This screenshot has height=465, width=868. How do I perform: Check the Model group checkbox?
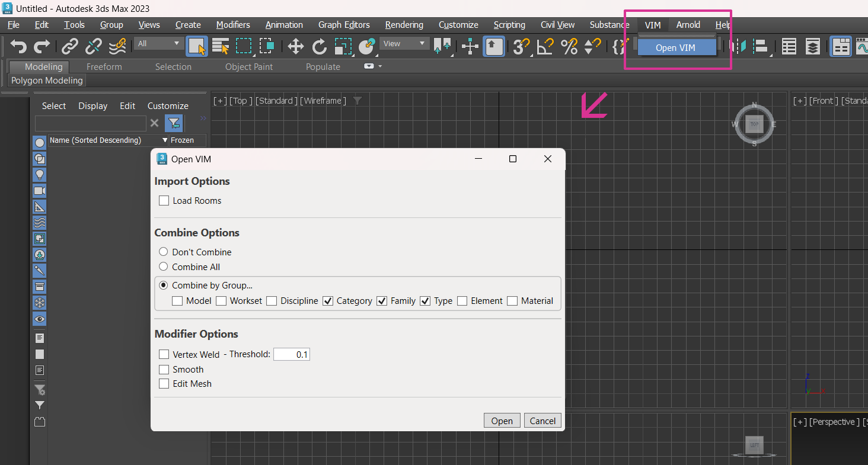(x=177, y=301)
